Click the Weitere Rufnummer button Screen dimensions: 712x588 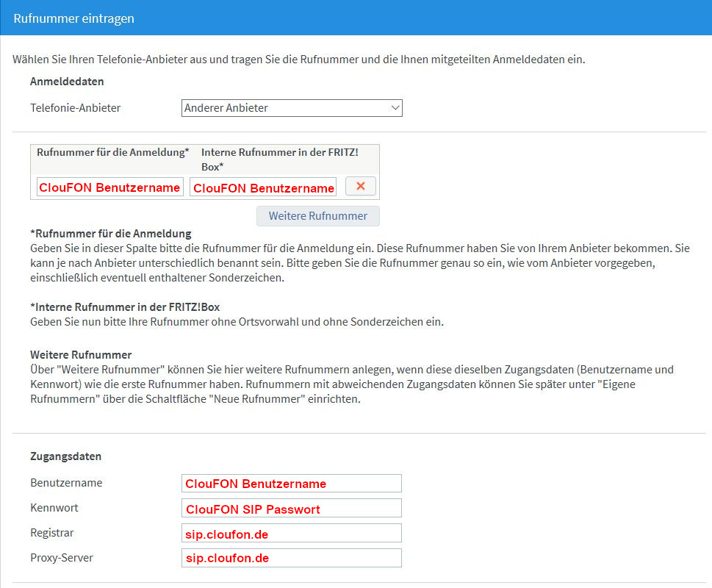coord(318,216)
